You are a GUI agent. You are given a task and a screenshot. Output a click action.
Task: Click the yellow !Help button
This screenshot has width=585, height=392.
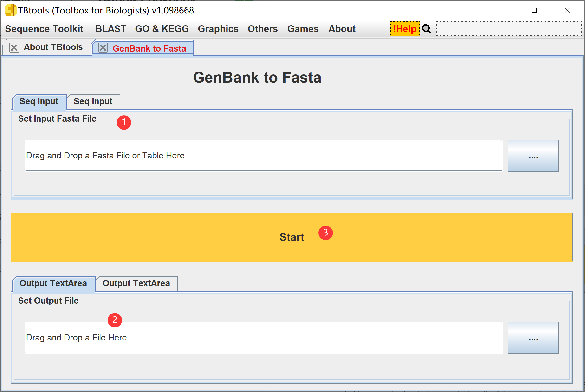click(405, 29)
